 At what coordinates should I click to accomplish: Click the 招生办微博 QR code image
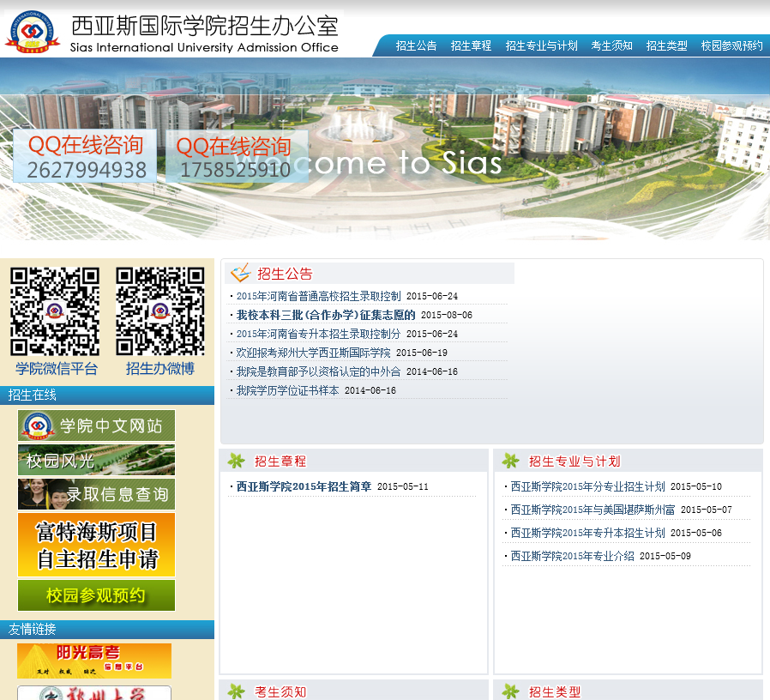click(x=160, y=311)
